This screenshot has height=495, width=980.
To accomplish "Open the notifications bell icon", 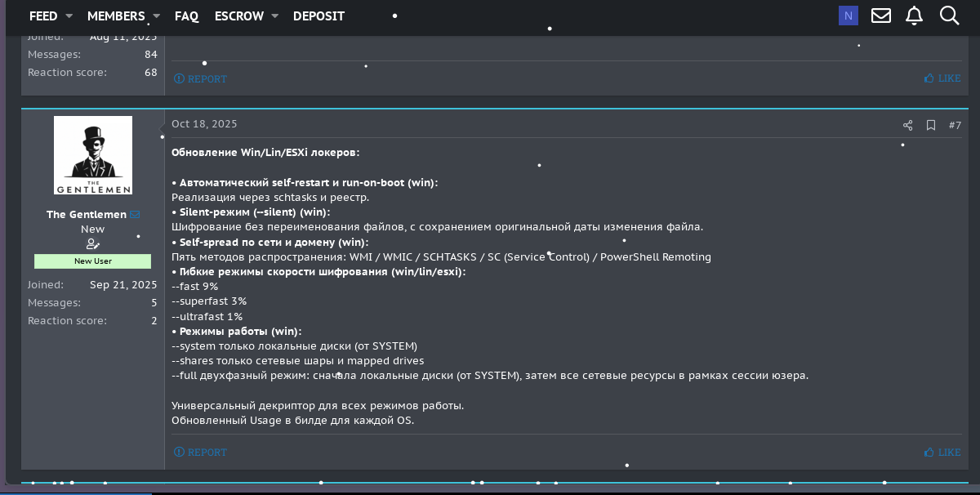I will [x=914, y=16].
